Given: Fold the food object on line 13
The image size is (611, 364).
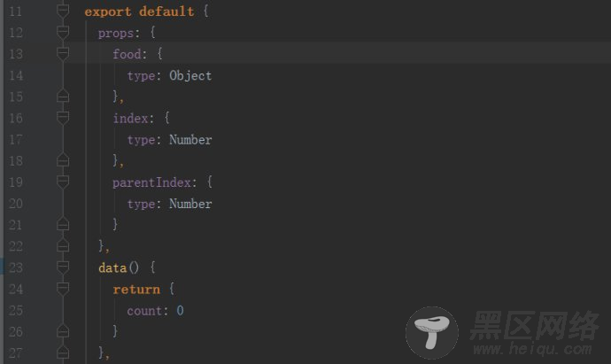Looking at the screenshot, I should 63,54.
